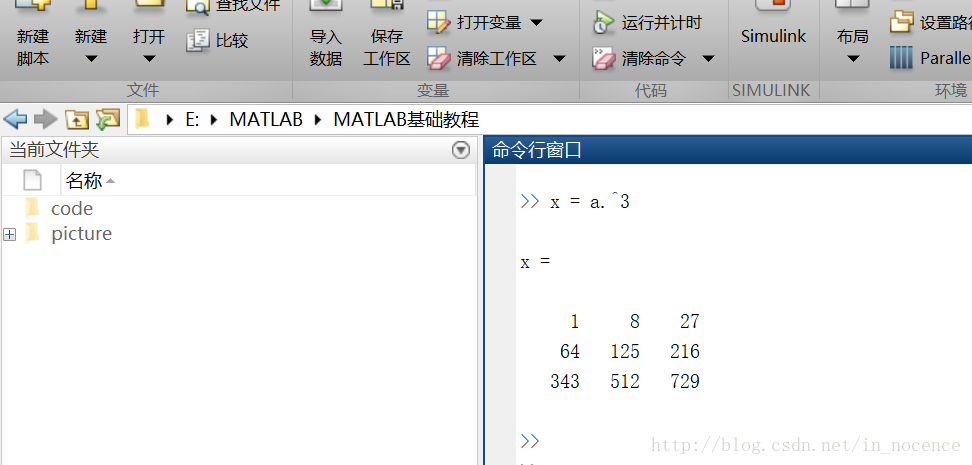Click Clear Commands (清除命令) icon
Screen dimensions: 972x465
tap(604, 59)
